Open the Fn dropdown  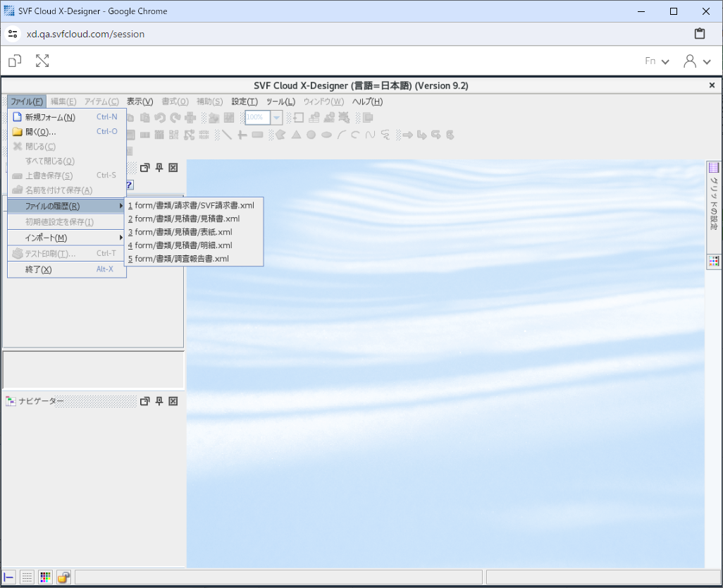(657, 61)
